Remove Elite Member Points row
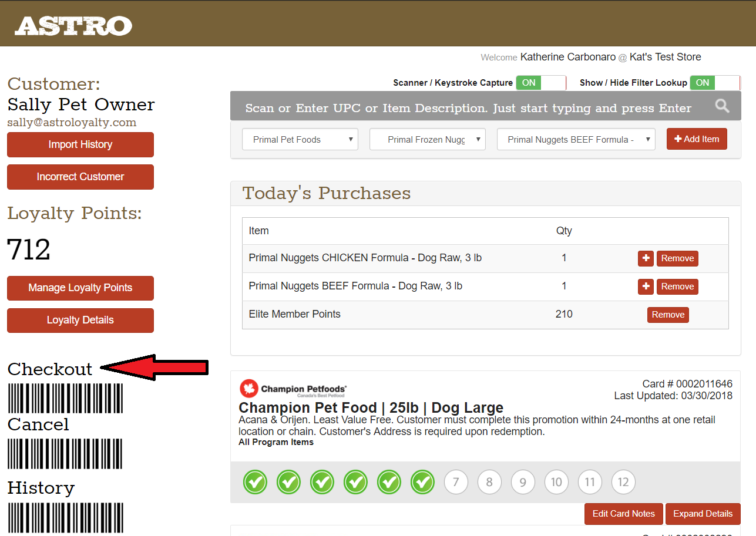Image resolution: width=756 pixels, height=536 pixels. pos(668,315)
